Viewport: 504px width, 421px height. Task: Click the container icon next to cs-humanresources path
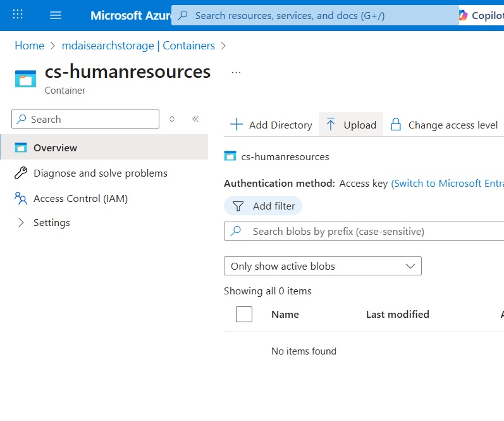click(230, 156)
